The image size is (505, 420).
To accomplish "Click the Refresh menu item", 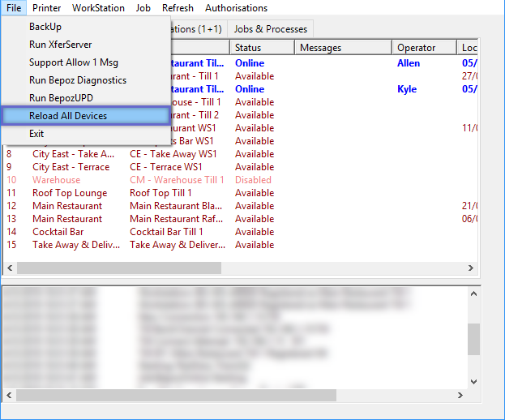I will tap(178, 8).
